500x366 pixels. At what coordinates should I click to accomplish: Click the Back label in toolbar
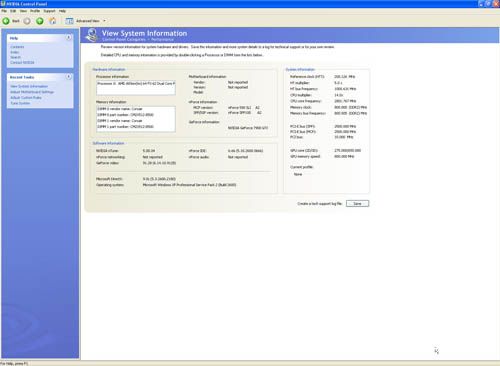[x=16, y=21]
